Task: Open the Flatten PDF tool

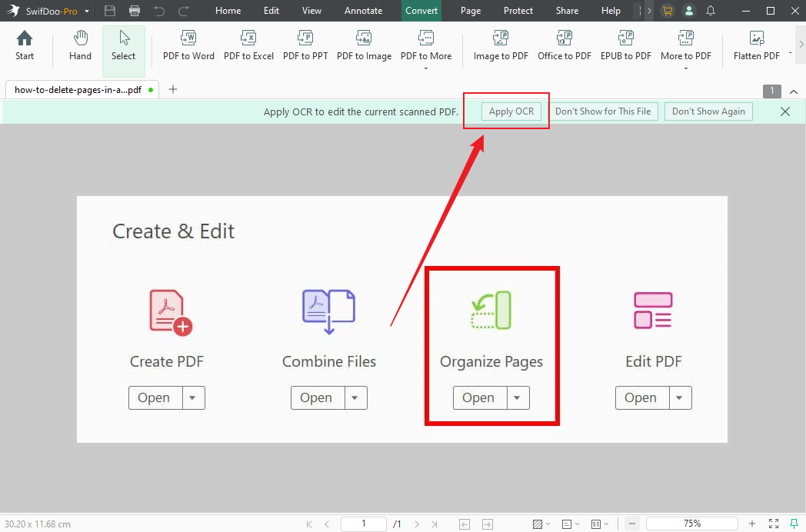Action: click(756, 45)
